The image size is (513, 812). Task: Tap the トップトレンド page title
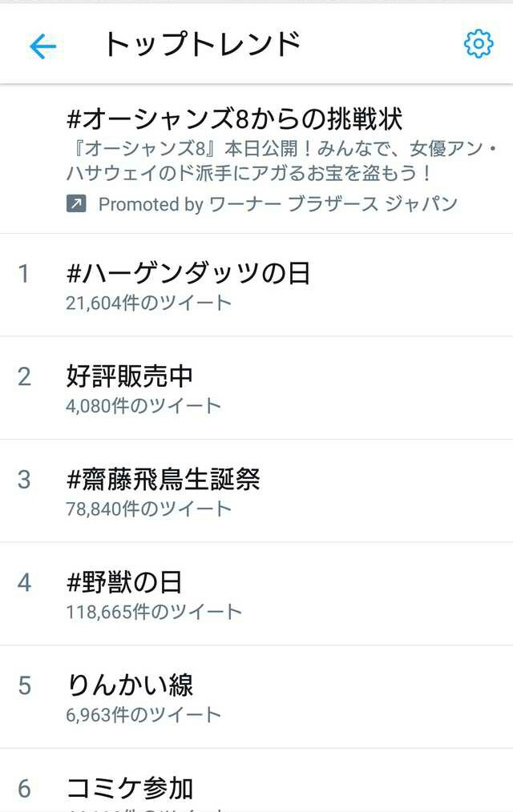click(x=202, y=45)
